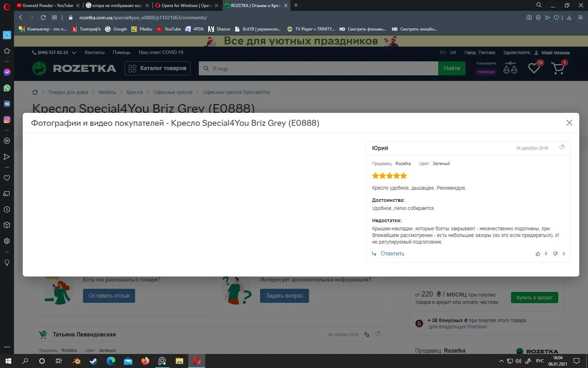
Task: Open 'Наш ответ COVID-19' link
Action: (161, 53)
